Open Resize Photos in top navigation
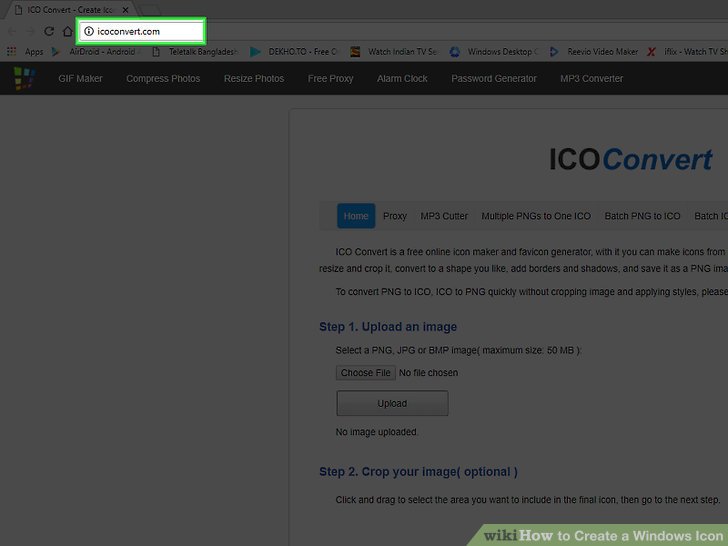The width and height of the screenshot is (728, 546). [254, 78]
